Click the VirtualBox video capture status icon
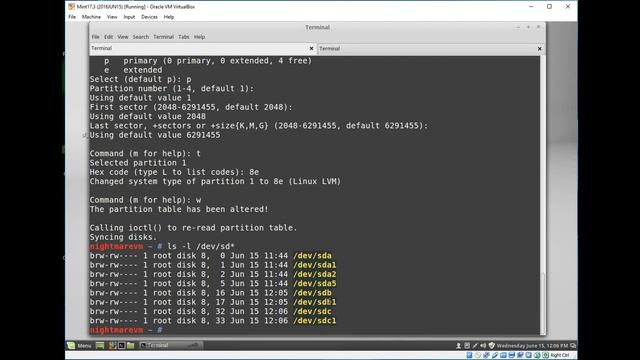The width and height of the screenshot is (640, 360). tap(520, 355)
